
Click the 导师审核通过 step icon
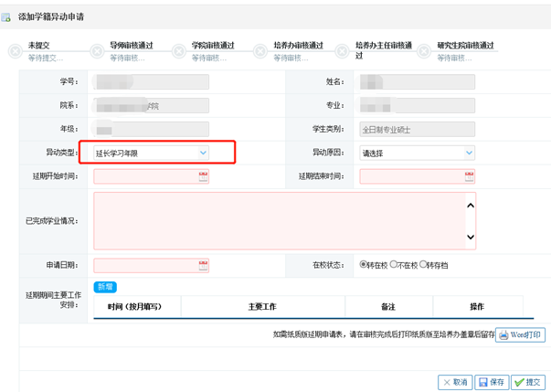[97, 52]
